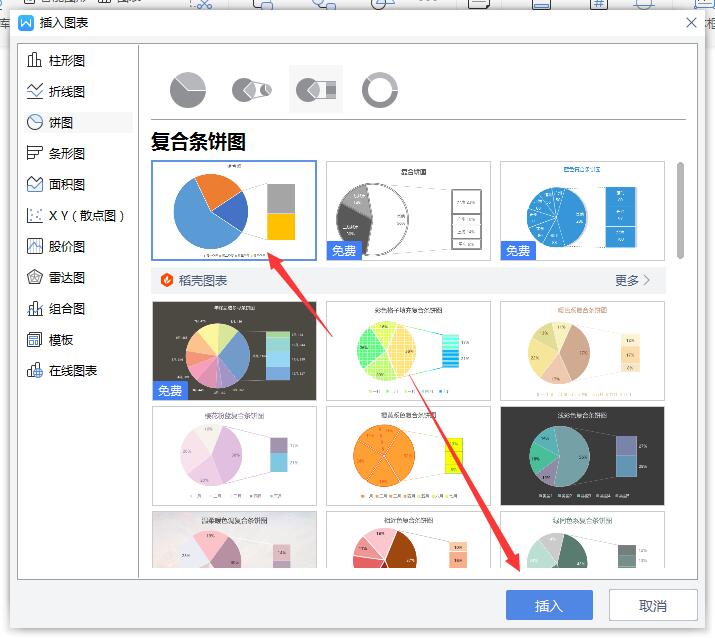Pick the dark green and mint pie template

click(582, 539)
